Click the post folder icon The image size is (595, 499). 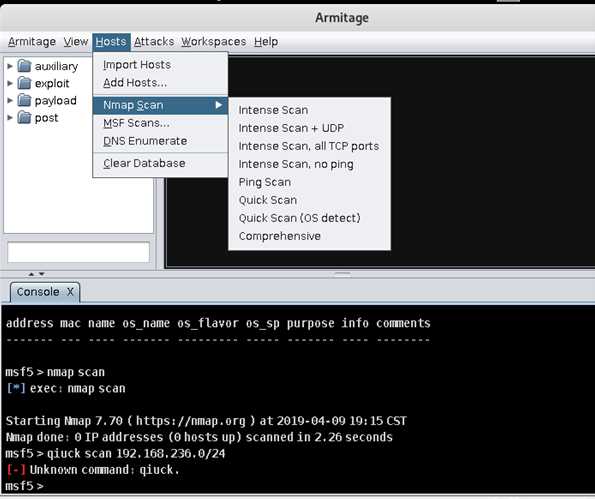pos(24,118)
